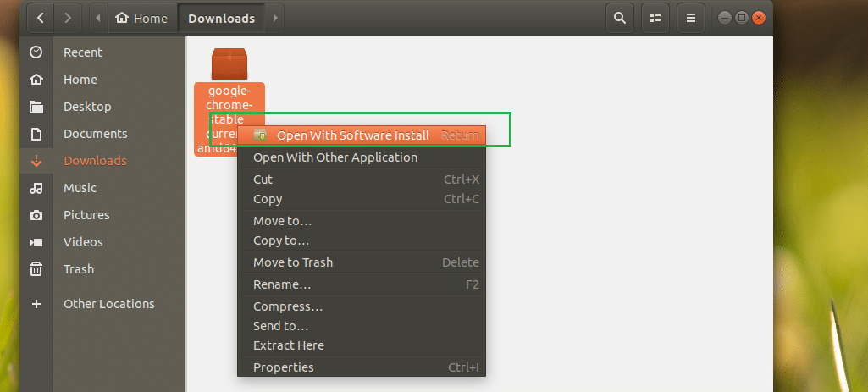Select Move to Trash
This screenshot has height=392, width=868.
click(x=362, y=262)
